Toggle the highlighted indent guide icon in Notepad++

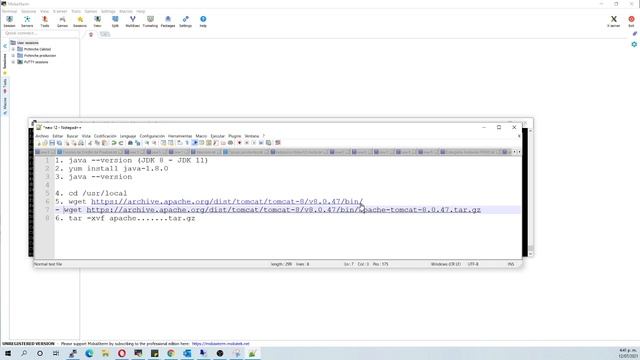pos(194,143)
